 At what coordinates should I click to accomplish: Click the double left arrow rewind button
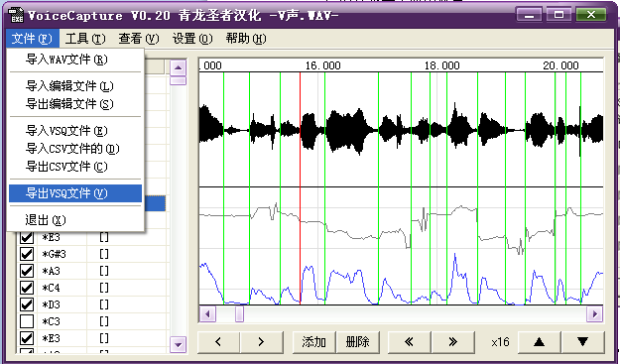pos(410,342)
